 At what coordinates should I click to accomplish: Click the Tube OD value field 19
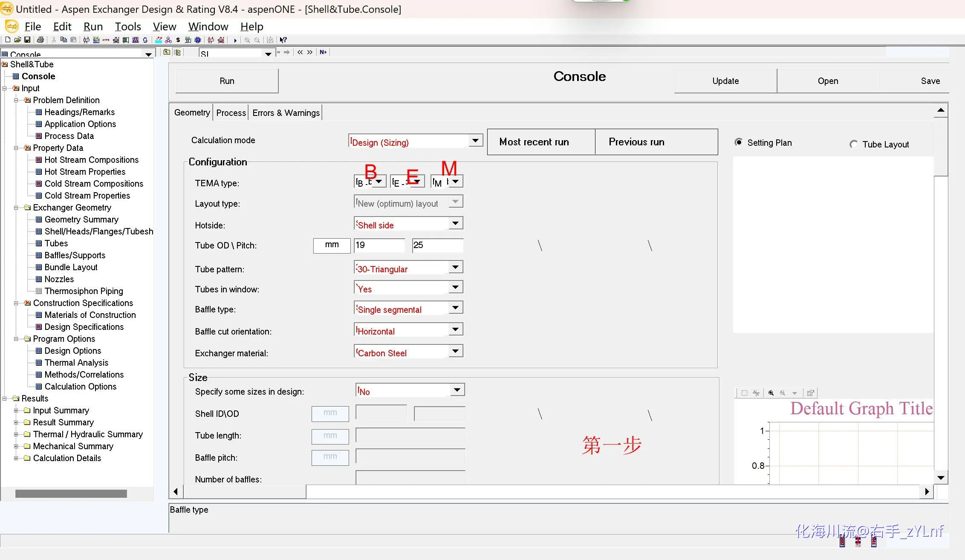379,245
